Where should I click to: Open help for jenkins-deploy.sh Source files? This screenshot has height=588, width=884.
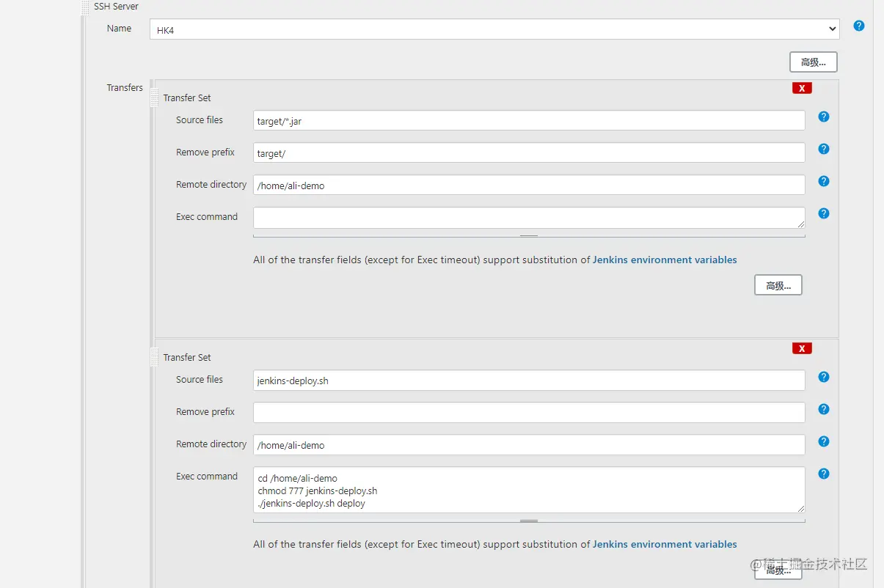pyautogui.click(x=824, y=377)
